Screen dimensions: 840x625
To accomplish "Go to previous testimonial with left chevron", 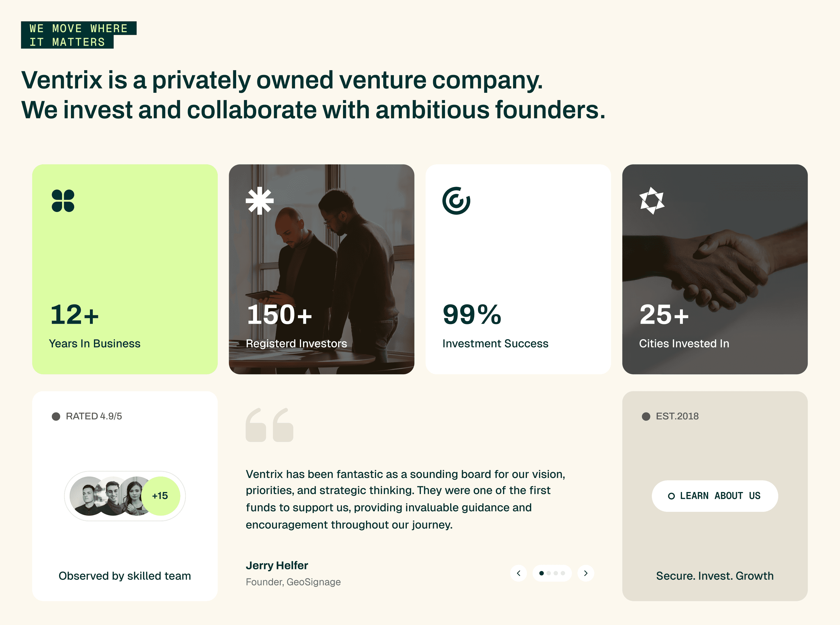I will [x=518, y=573].
